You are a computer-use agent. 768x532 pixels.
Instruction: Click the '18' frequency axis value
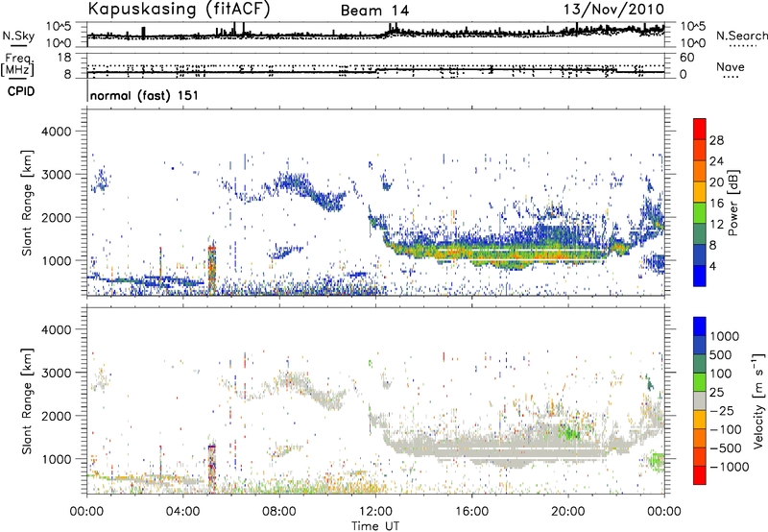pyautogui.click(x=63, y=58)
